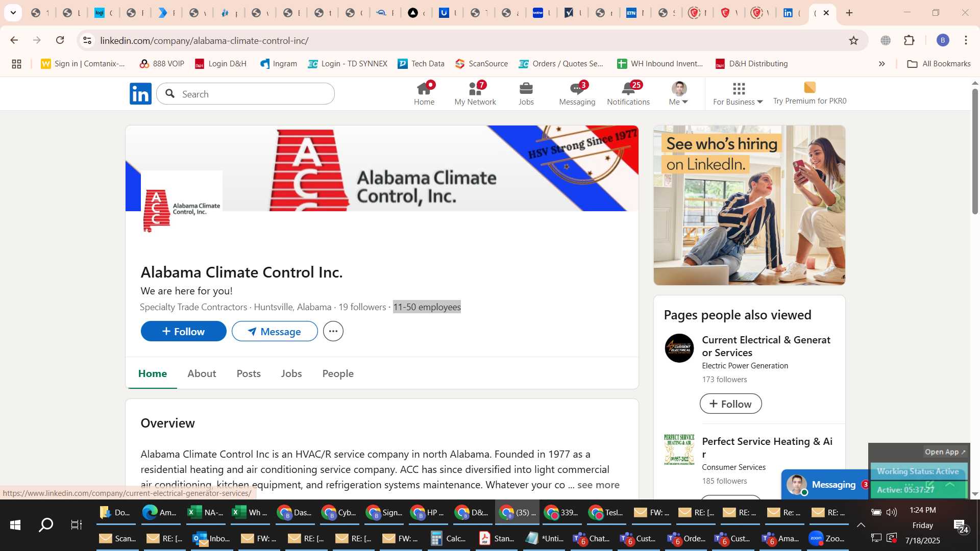Open the Chrome profile B avatar
Image resolution: width=980 pixels, height=551 pixels.
[x=943, y=40]
